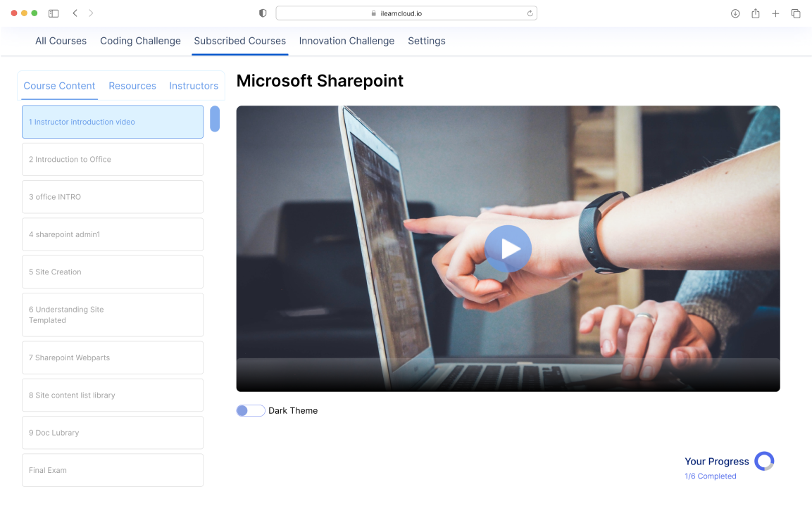Open a new browser tab with the plus icon

coord(775,13)
